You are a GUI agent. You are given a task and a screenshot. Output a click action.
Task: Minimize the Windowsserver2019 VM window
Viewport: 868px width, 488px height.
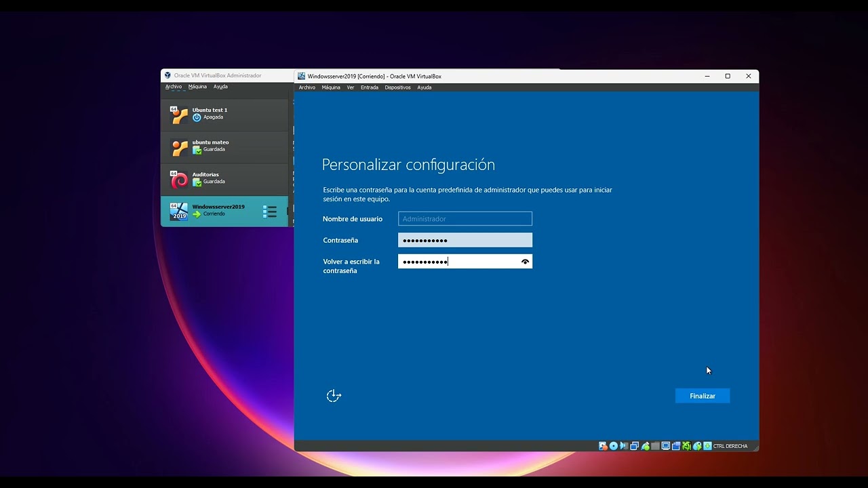click(707, 76)
